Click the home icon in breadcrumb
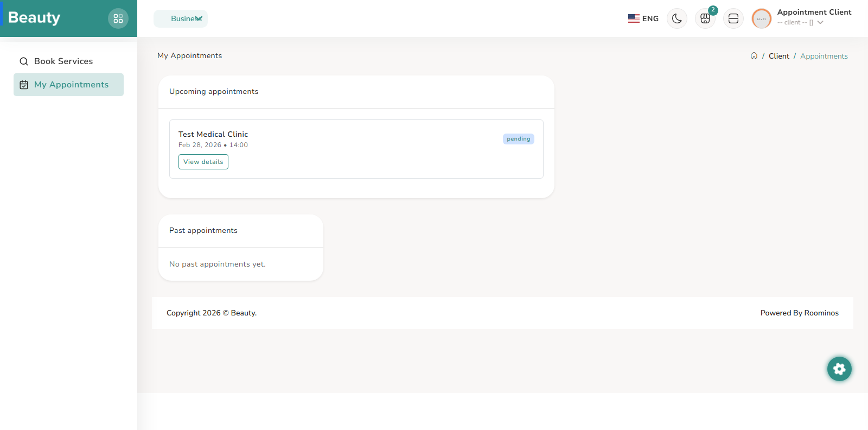 tap(754, 55)
